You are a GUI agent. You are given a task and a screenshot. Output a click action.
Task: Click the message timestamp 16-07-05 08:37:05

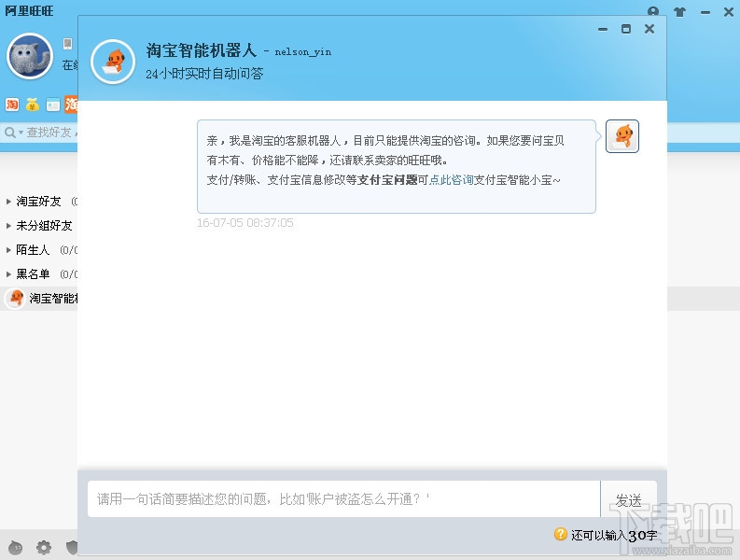pos(244,223)
